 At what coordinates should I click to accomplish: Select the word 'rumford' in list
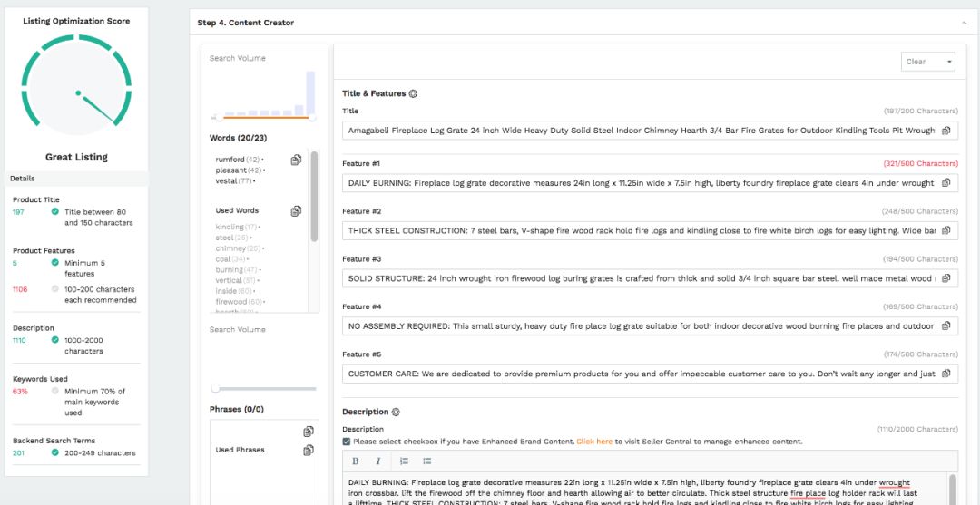click(x=230, y=160)
